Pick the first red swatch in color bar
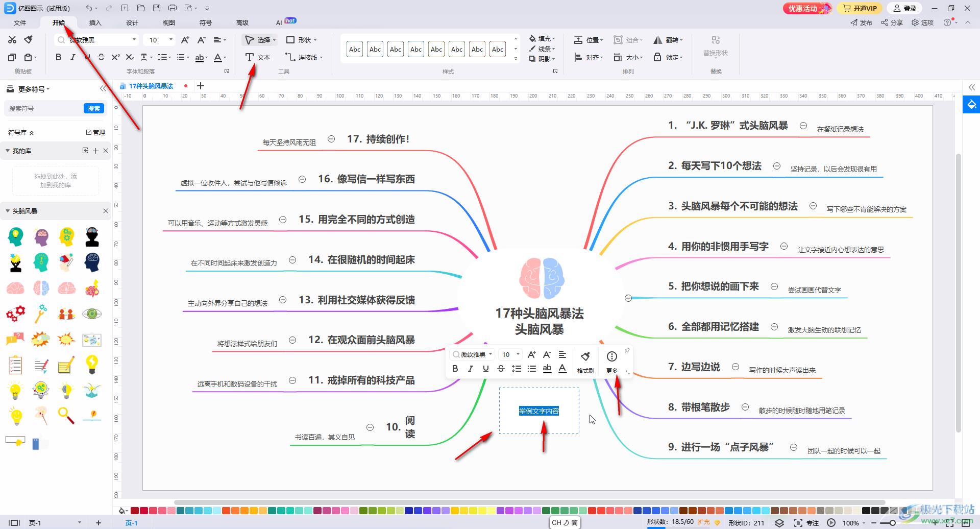Screen dimensions: 980x529 coord(135,511)
